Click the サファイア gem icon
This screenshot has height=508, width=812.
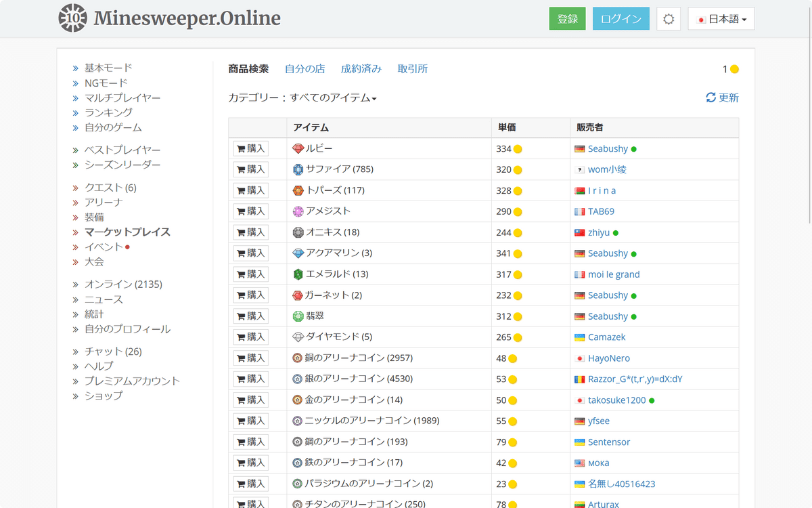(x=298, y=169)
